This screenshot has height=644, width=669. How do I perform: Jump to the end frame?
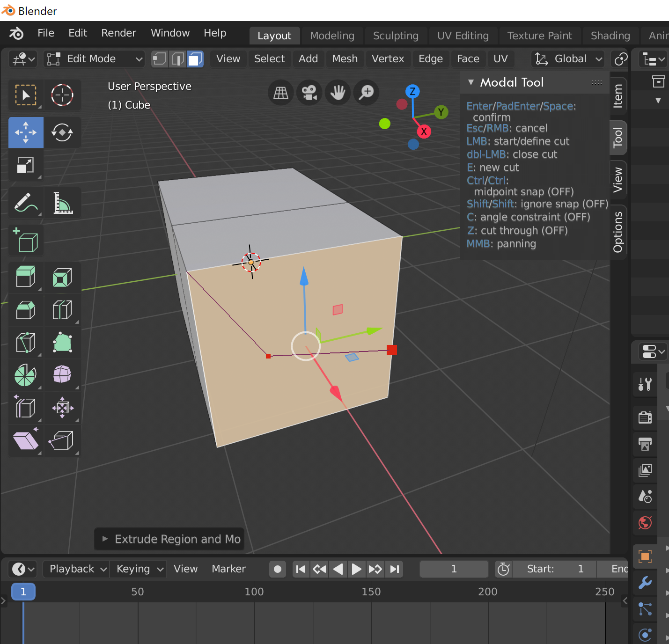(395, 569)
